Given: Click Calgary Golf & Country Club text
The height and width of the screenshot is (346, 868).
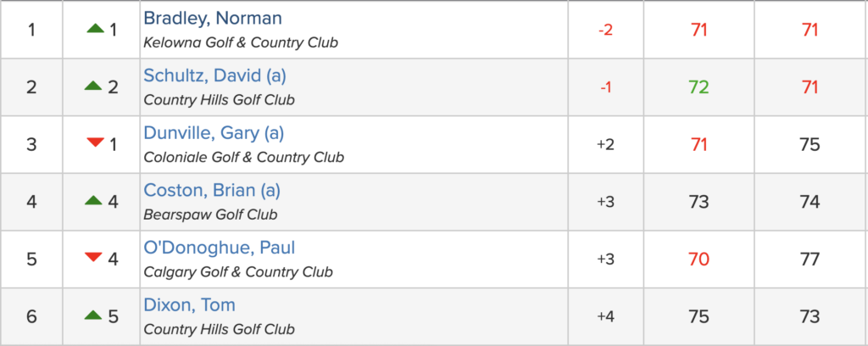Looking at the screenshot, I should pos(238,272).
